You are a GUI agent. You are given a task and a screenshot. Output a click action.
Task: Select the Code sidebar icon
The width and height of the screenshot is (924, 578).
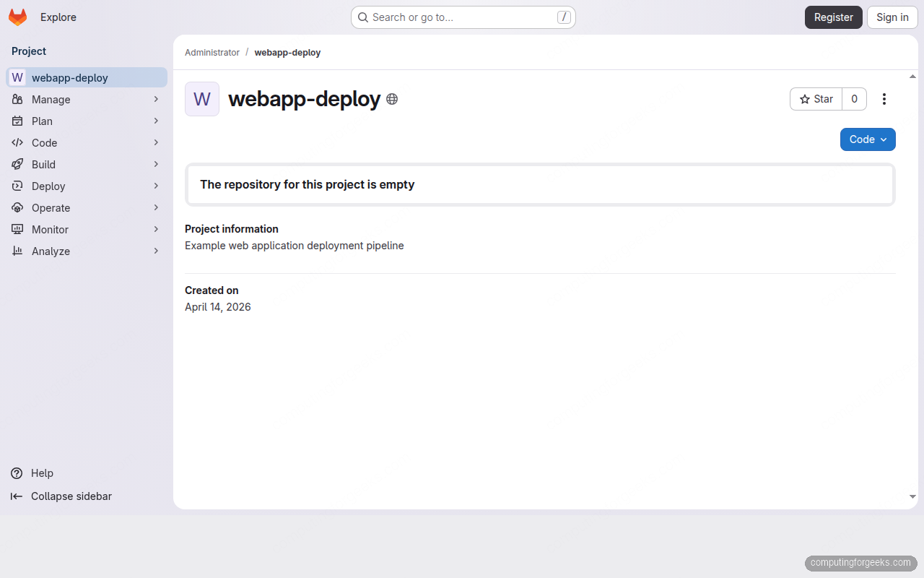pos(17,142)
